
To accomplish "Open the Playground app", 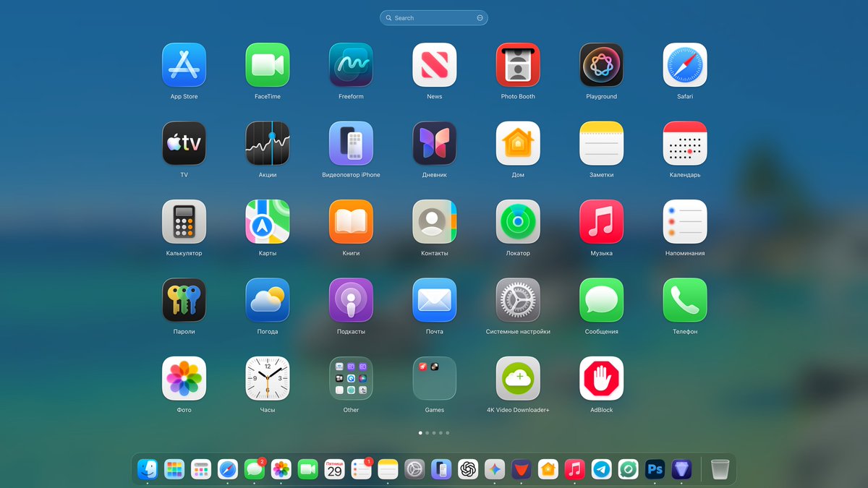I will click(x=602, y=65).
